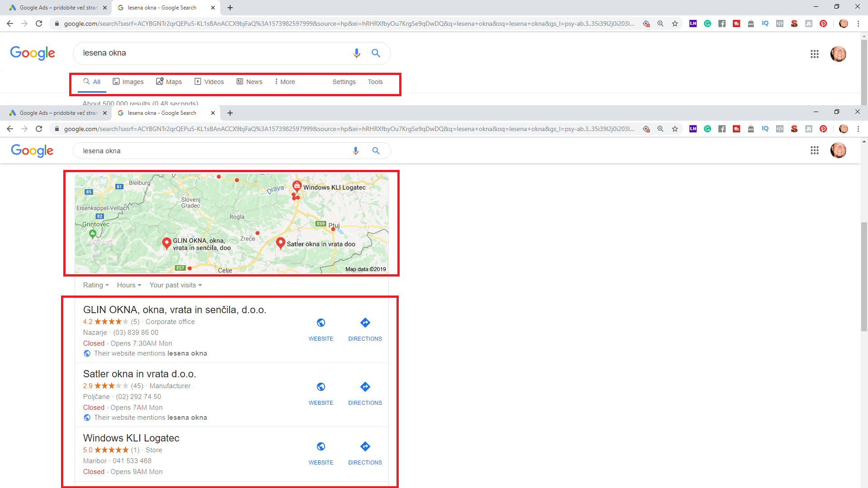The width and height of the screenshot is (868, 488).
Task: Click the Pinterest extension icon
Action: coord(823,23)
